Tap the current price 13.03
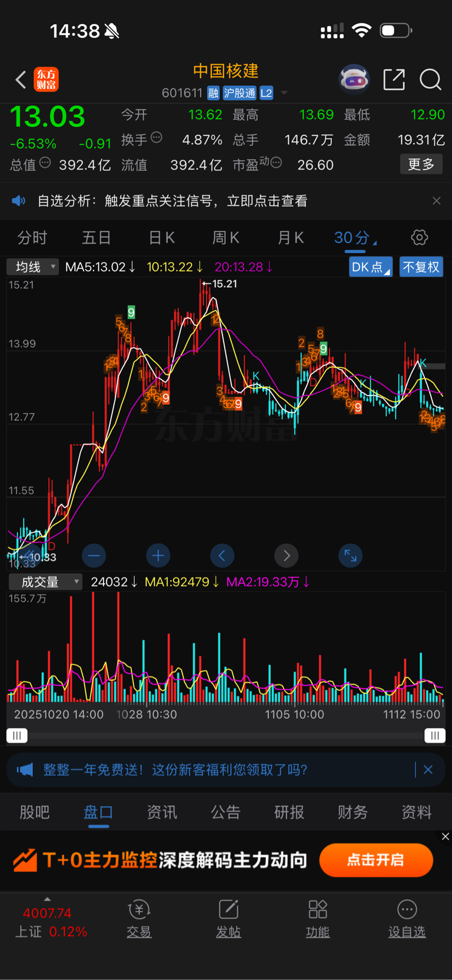Viewport: 452px width, 980px height. pos(47,117)
